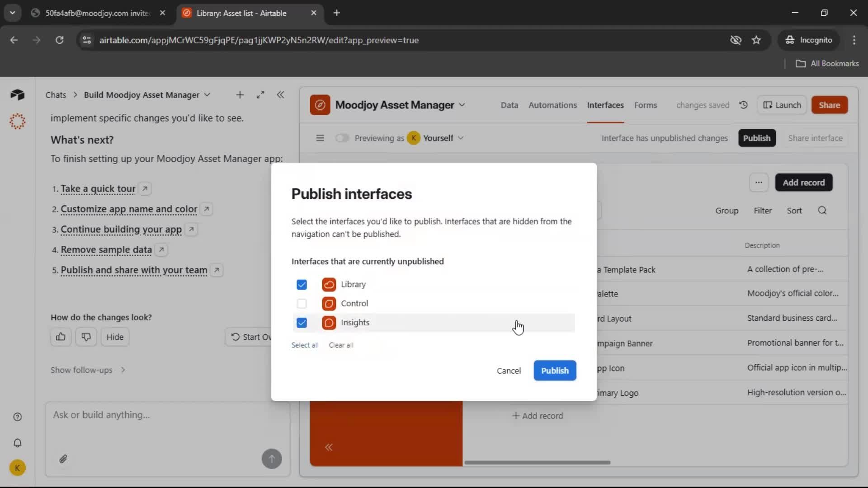Bookmark this page with the star icon
Viewport: 868px width, 488px height.
756,40
